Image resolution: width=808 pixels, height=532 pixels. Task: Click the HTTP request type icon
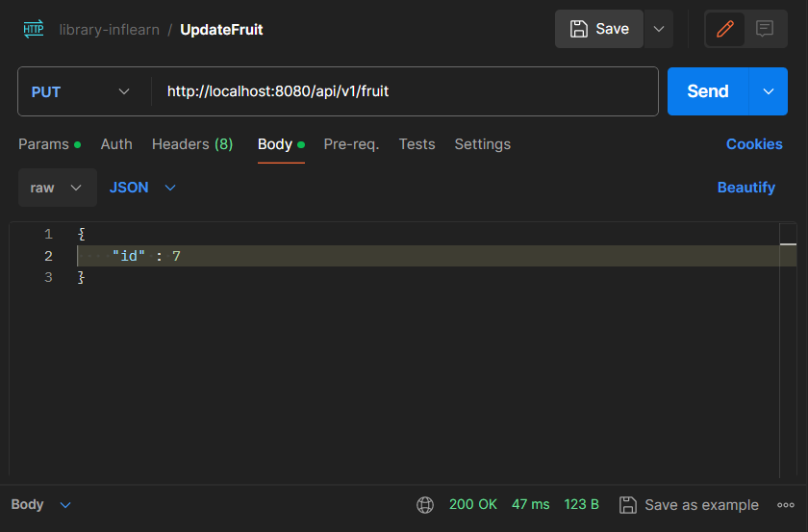click(x=34, y=29)
